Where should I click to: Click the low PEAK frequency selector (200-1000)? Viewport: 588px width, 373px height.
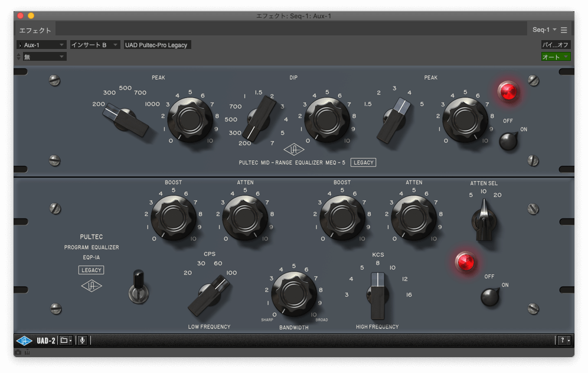[126, 120]
